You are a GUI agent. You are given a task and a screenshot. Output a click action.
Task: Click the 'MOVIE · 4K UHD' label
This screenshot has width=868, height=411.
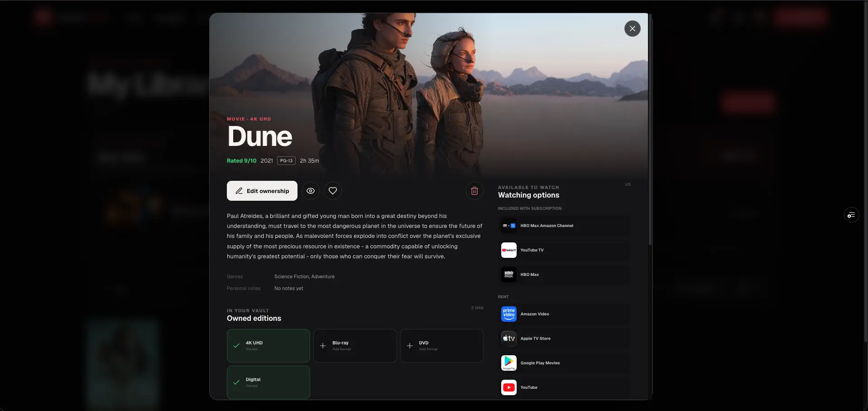[249, 119]
